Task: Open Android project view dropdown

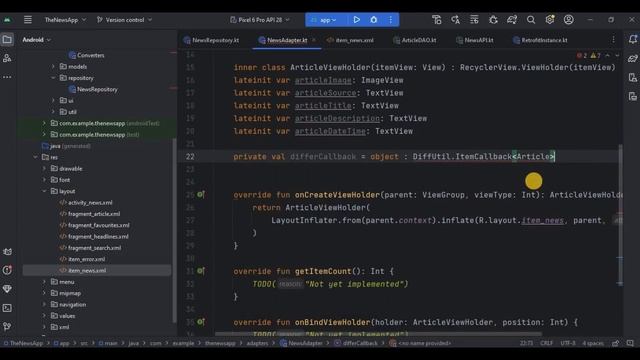Action: [36, 40]
